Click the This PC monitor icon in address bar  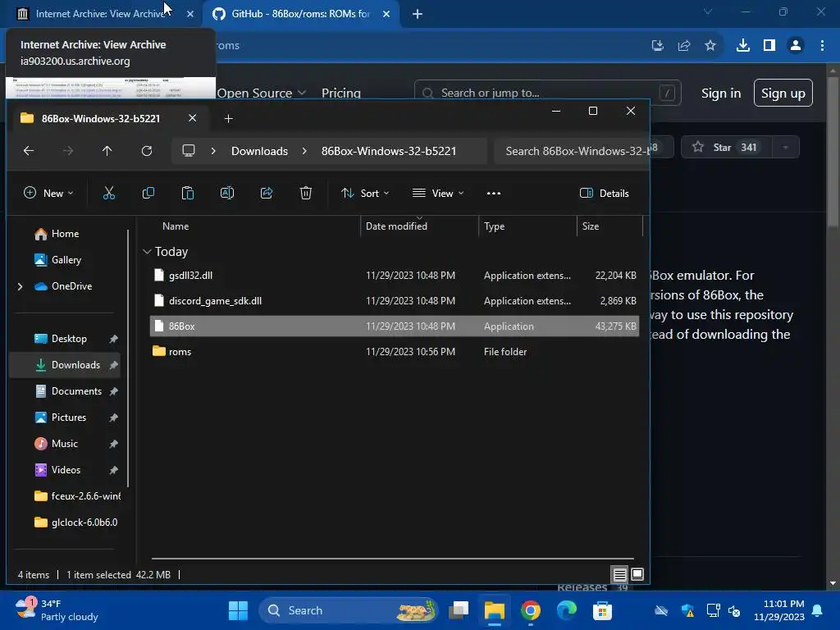tap(189, 151)
